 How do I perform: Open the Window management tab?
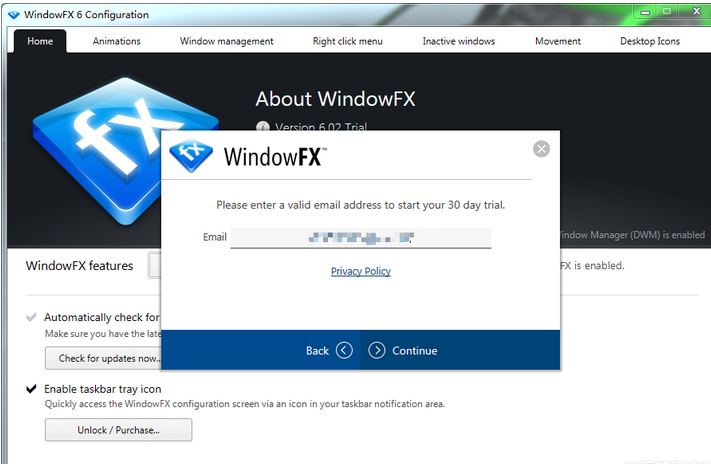pyautogui.click(x=226, y=41)
